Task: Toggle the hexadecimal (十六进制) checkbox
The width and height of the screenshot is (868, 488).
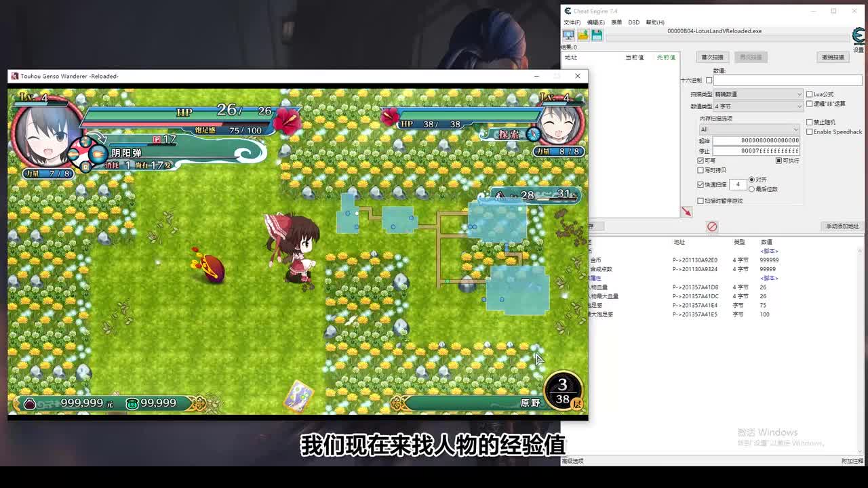Action: coord(709,81)
